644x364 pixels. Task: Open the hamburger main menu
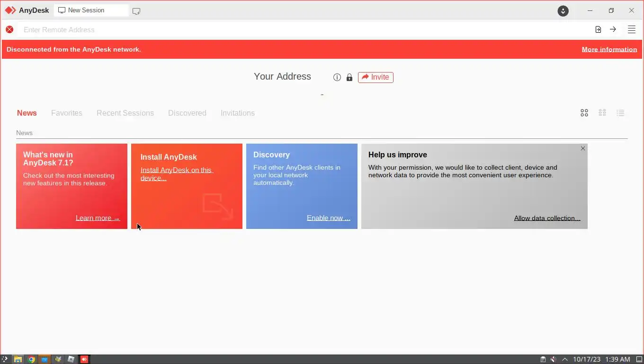coord(632,29)
